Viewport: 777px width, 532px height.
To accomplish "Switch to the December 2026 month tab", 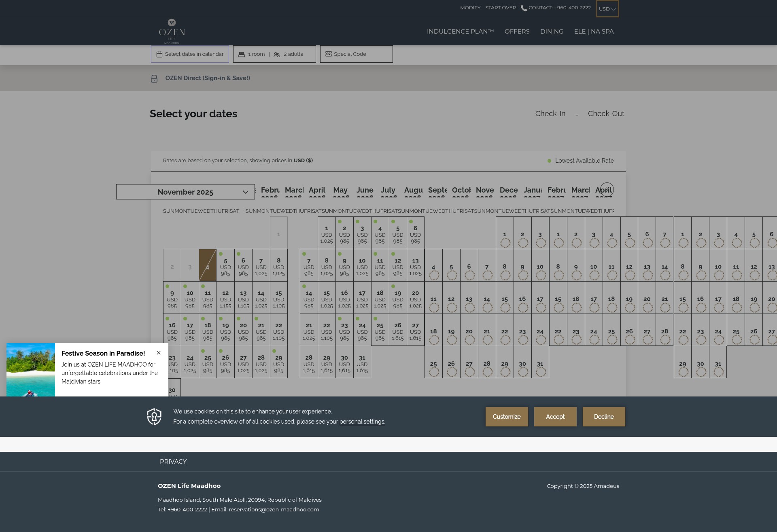I will [508, 191].
